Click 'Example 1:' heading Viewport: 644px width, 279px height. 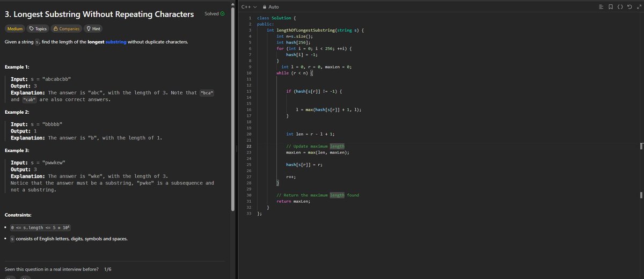coord(17,67)
